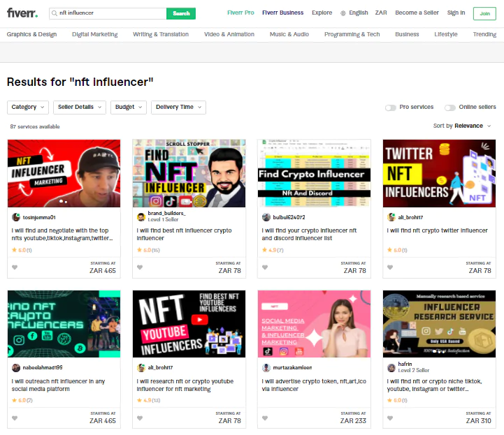The image size is (504, 435).
Task: Click Become a Seller link
Action: coord(417,13)
